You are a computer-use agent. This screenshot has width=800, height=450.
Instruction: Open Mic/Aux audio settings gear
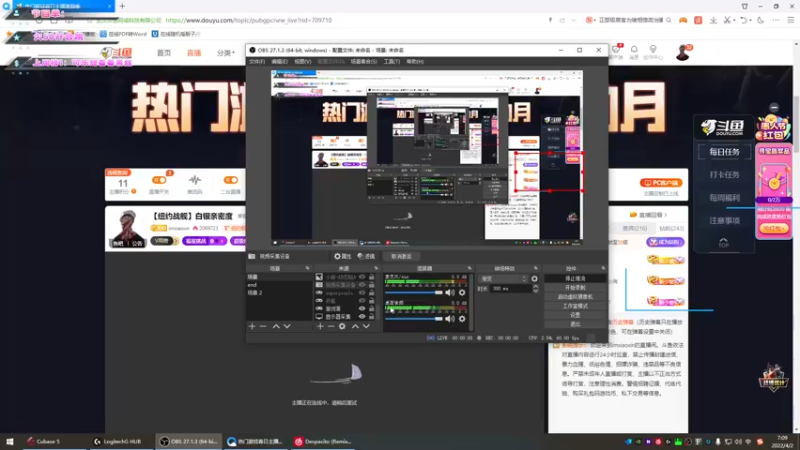click(462, 292)
